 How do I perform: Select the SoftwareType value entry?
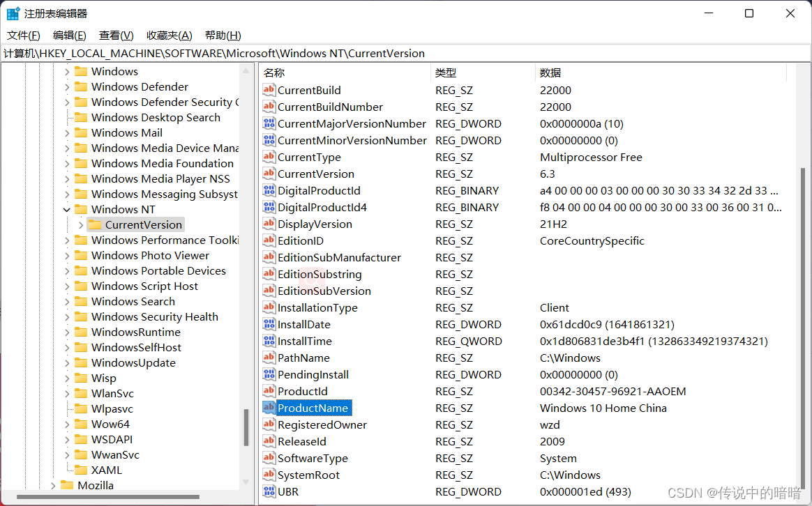point(313,458)
